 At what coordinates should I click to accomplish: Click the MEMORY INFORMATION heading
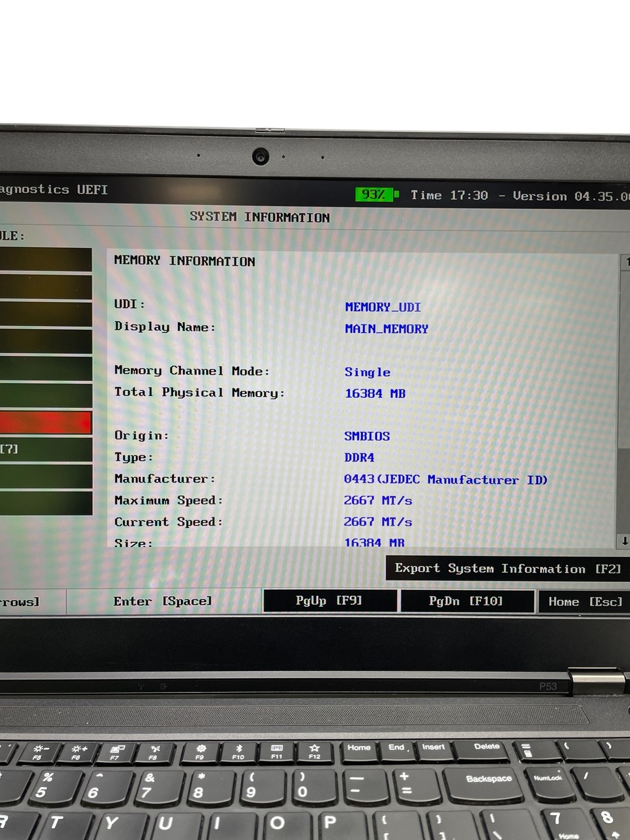pos(184,261)
